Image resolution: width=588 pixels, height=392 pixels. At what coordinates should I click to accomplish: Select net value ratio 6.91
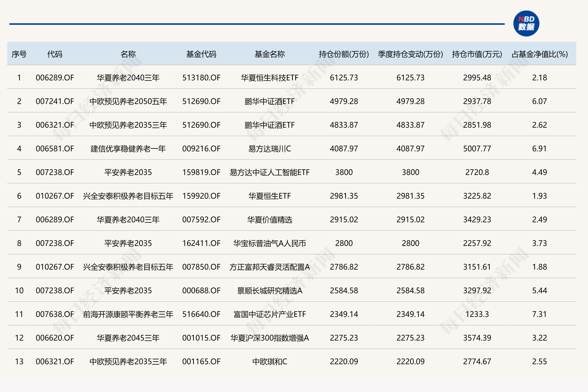pyautogui.click(x=540, y=149)
